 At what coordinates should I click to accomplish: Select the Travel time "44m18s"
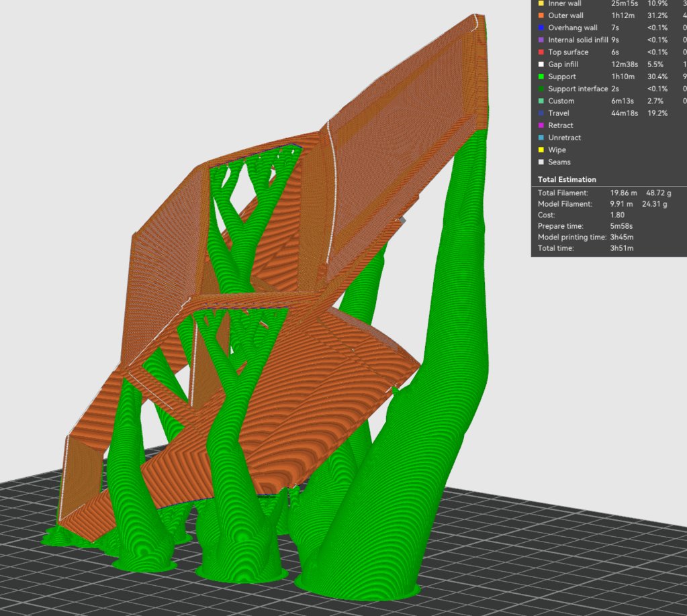point(625,113)
